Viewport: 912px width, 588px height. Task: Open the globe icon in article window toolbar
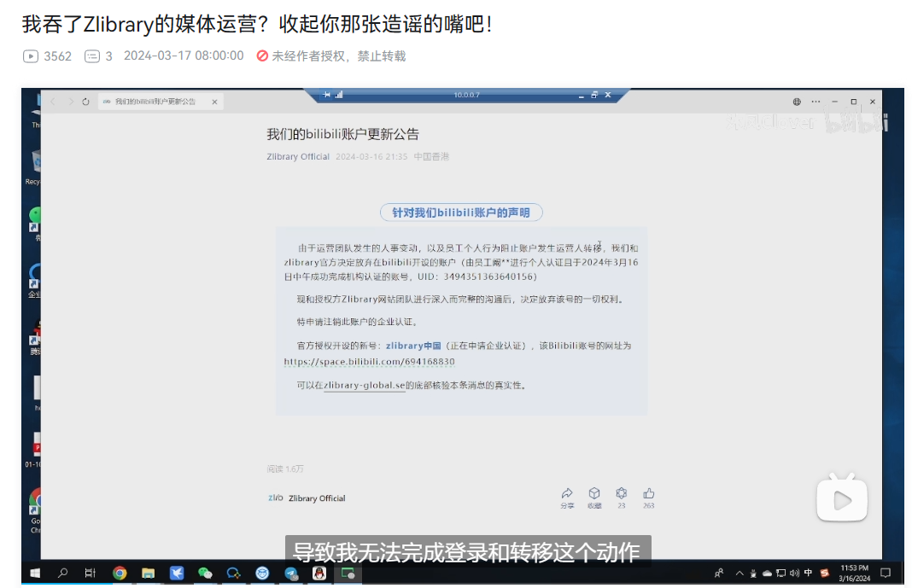[x=797, y=102]
